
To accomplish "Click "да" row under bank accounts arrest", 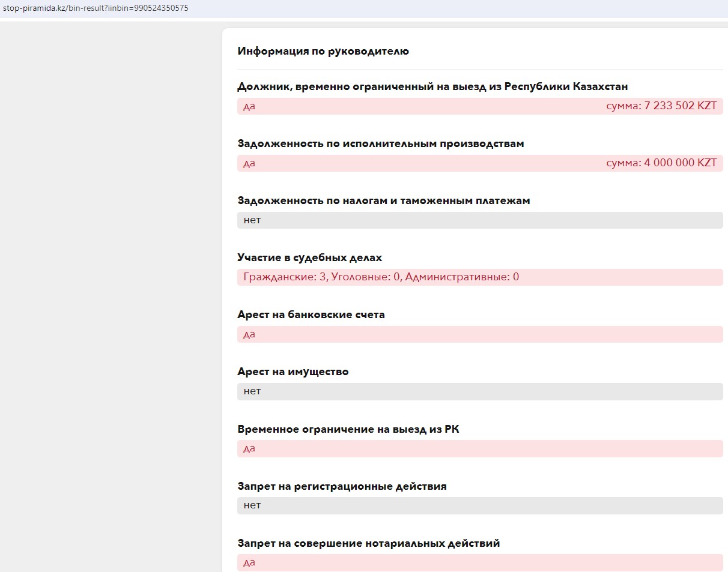I will pyautogui.click(x=479, y=334).
